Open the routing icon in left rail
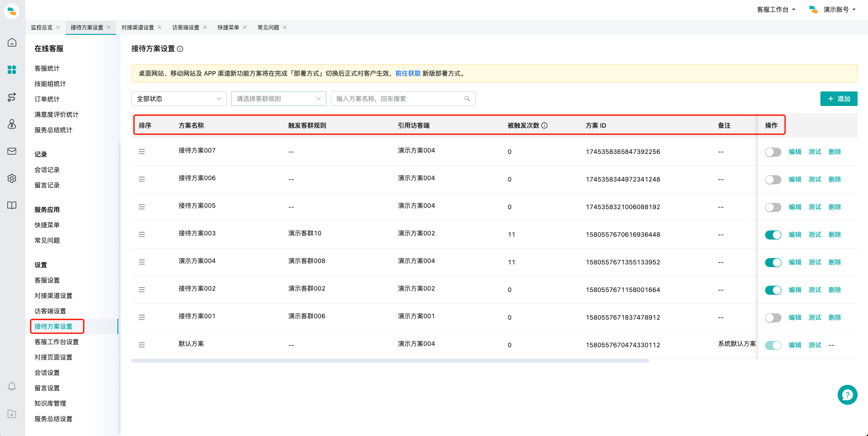The height and width of the screenshot is (436, 868). [12, 97]
